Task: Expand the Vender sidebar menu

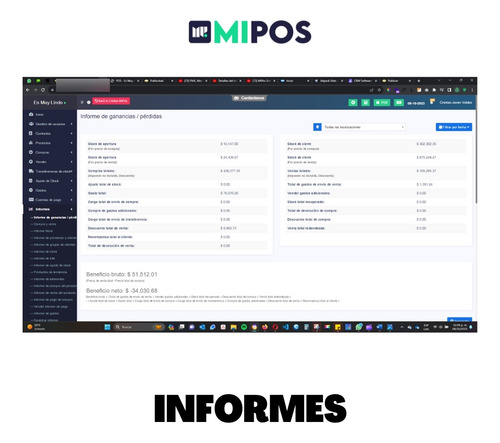Action: point(50,162)
